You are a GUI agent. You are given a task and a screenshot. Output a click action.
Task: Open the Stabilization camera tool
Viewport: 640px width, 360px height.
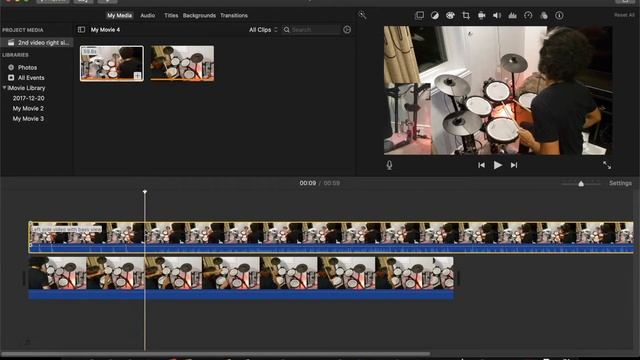click(x=482, y=16)
